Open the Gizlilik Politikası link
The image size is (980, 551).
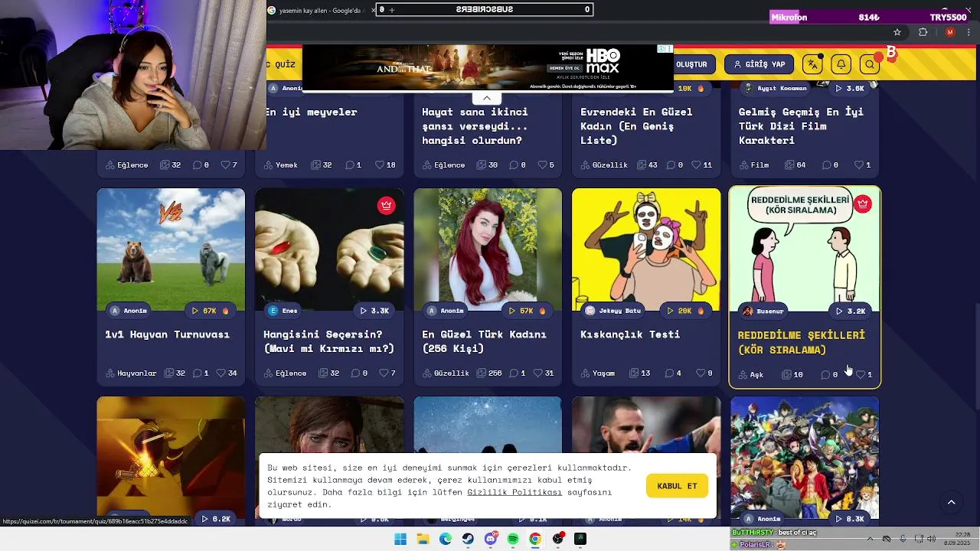[x=514, y=492]
